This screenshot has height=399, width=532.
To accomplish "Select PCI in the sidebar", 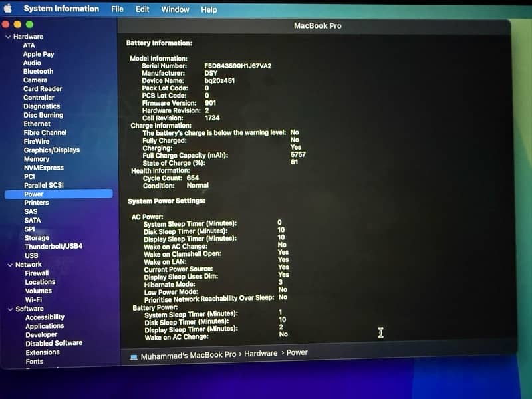I will (29, 176).
